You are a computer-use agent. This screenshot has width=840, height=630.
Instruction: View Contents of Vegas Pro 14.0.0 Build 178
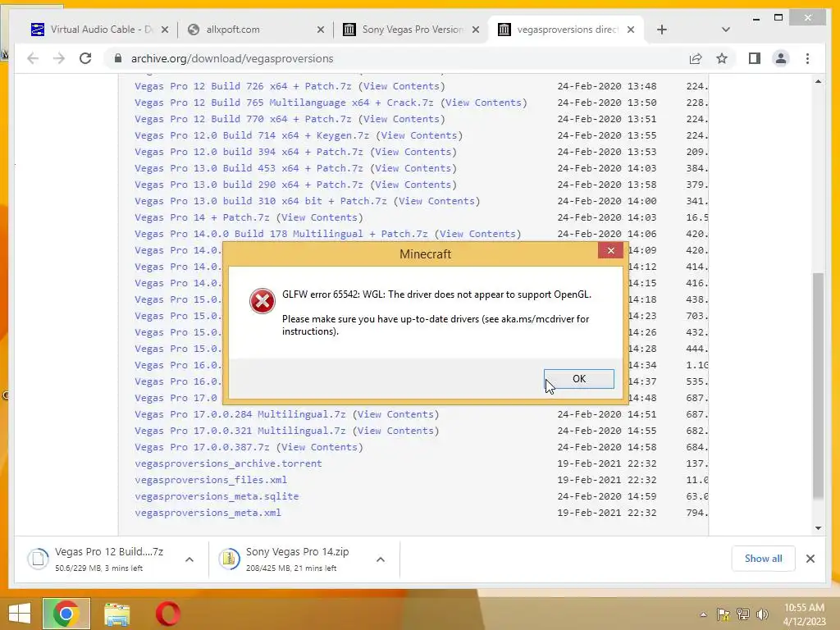[x=477, y=234]
